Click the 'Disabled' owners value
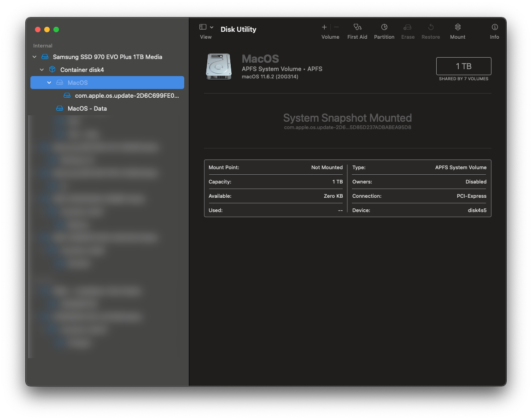 (476, 182)
